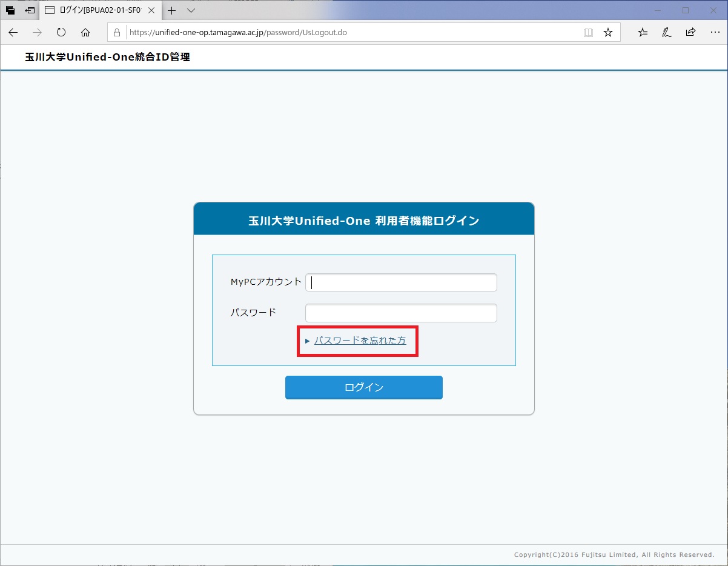Click the Fujitsu copyright footer text
Screen dimensions: 728x566
pos(614,554)
